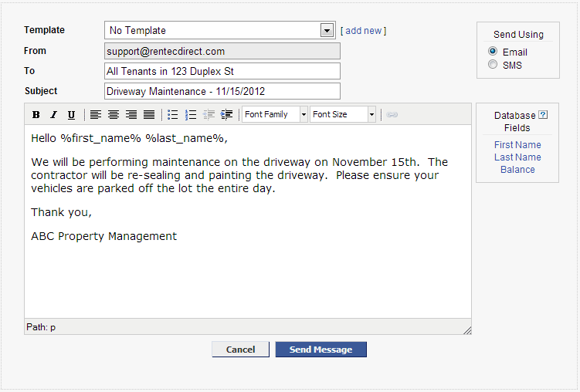Expand the Font Size dropdown

371,115
